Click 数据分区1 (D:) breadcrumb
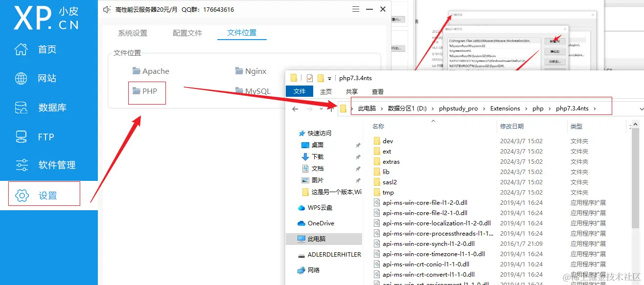Viewport: 644px width, 285px height. [x=407, y=109]
